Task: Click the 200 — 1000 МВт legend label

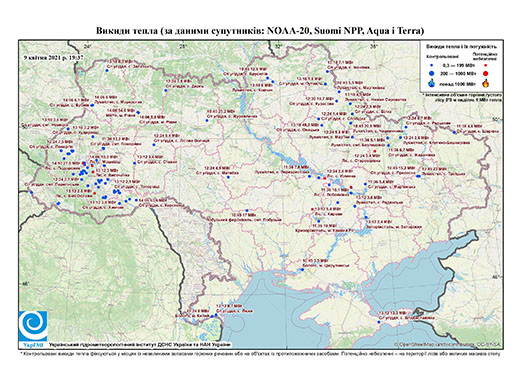Action: (458, 73)
